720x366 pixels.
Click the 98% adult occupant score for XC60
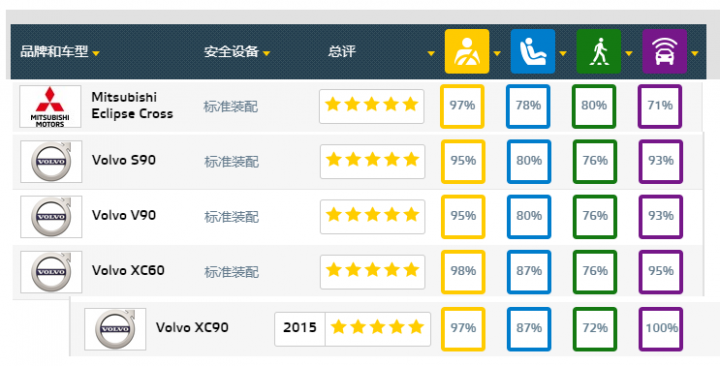463,272
